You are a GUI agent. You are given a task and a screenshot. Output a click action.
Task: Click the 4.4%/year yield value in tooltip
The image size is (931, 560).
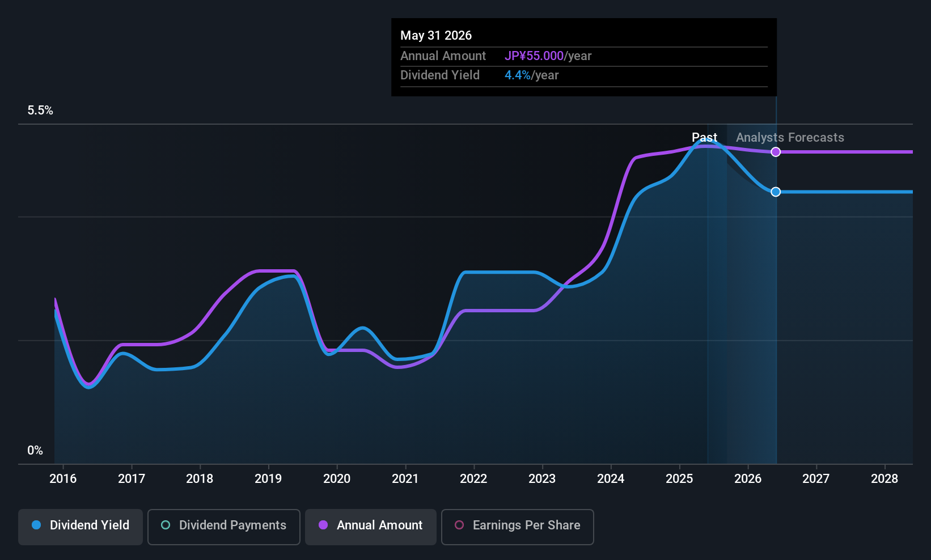[x=531, y=75]
